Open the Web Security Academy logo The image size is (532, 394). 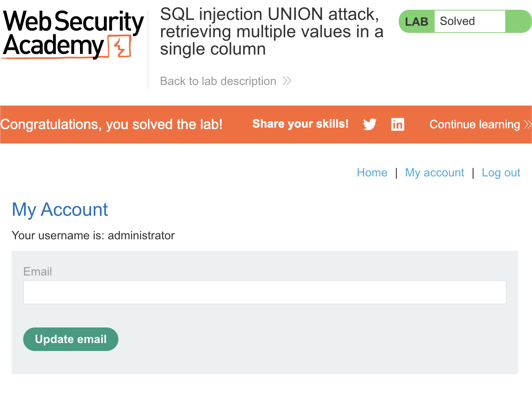73,34
